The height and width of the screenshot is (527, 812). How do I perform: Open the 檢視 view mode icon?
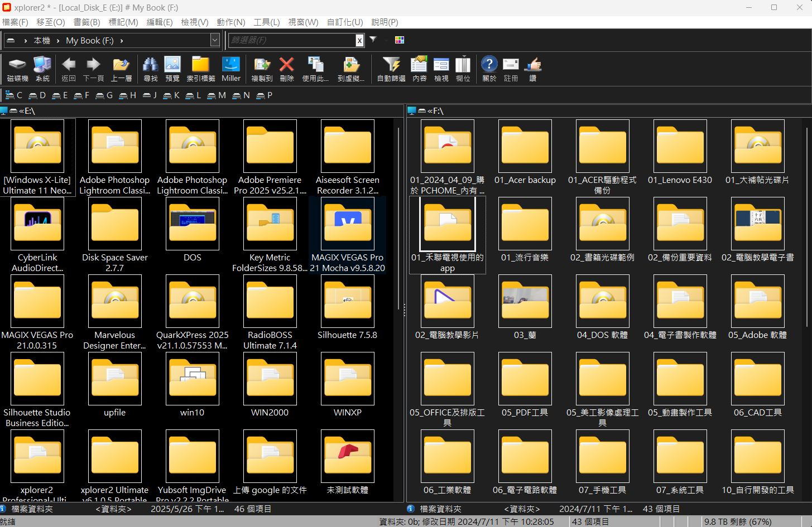click(441, 69)
